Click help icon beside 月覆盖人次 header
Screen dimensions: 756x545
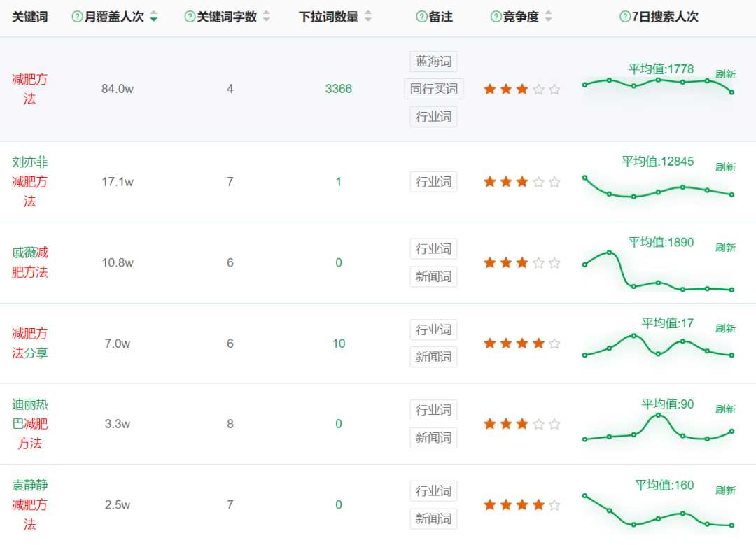(78, 17)
